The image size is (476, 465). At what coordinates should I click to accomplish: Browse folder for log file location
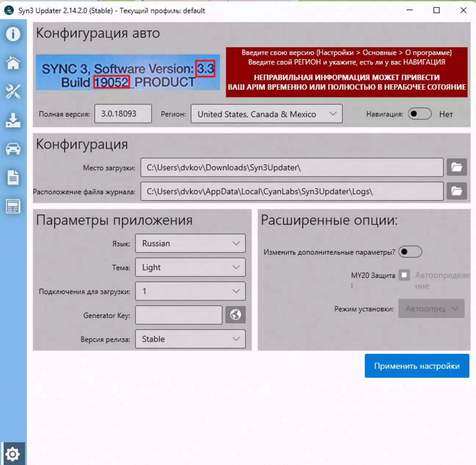coord(457,191)
